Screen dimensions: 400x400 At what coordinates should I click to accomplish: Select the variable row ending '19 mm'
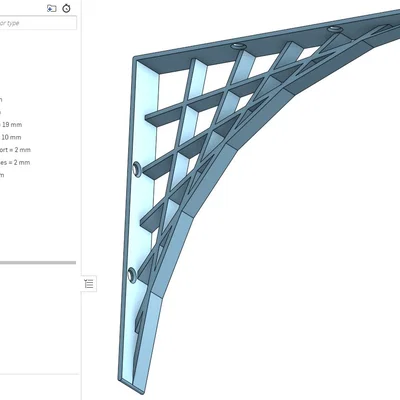coord(11,125)
